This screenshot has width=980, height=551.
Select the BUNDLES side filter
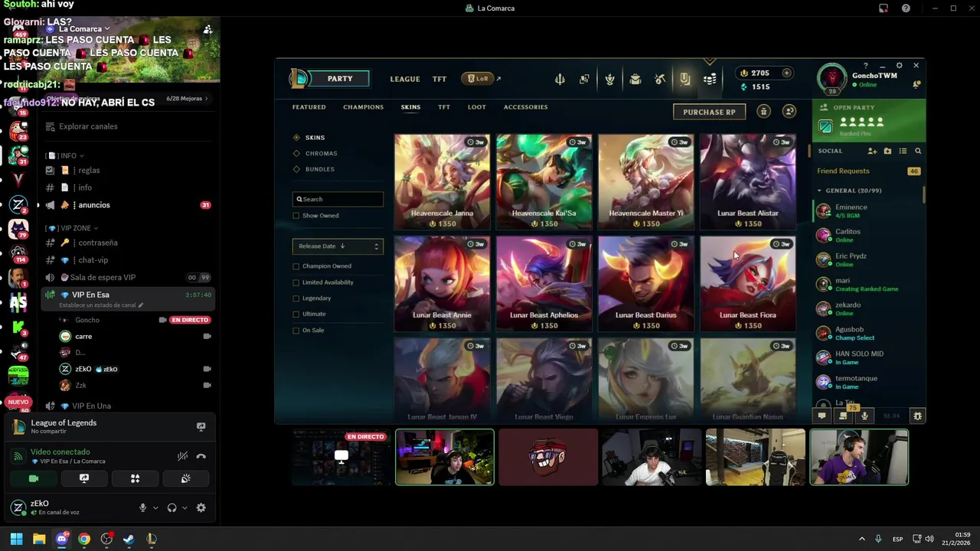point(314,169)
